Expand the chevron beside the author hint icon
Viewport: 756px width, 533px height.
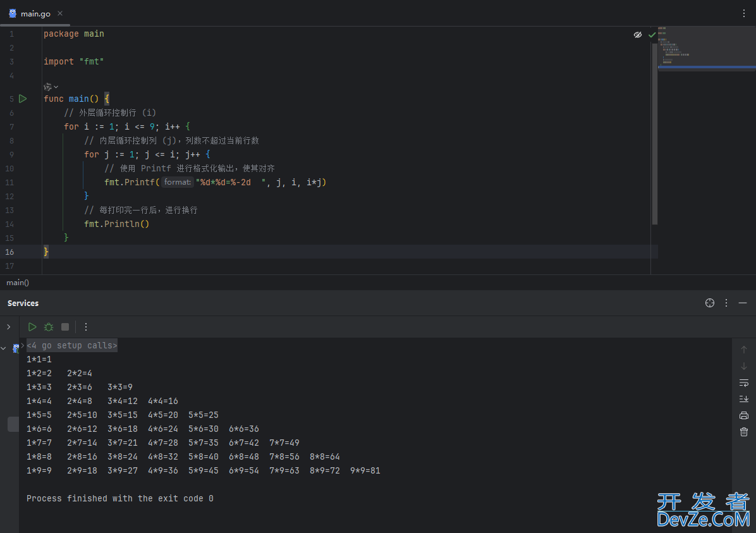pyautogui.click(x=56, y=87)
